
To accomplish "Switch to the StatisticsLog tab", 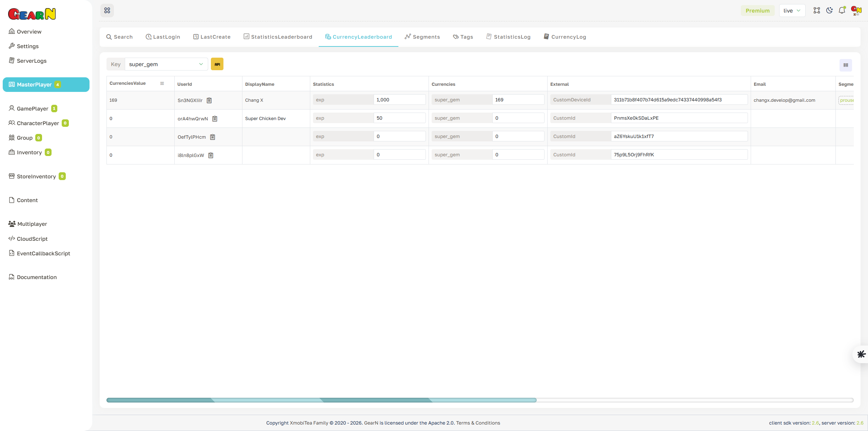I will [508, 37].
